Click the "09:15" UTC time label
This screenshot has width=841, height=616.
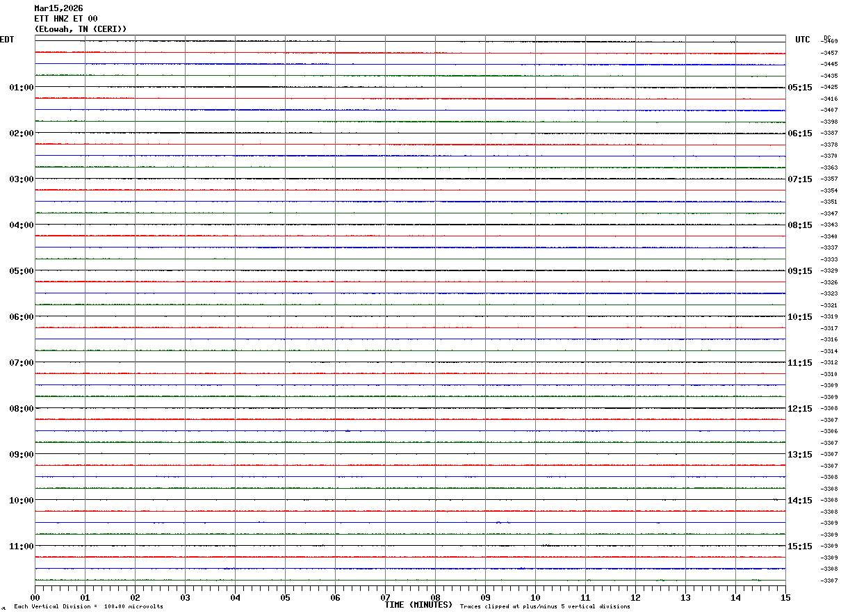tap(800, 271)
